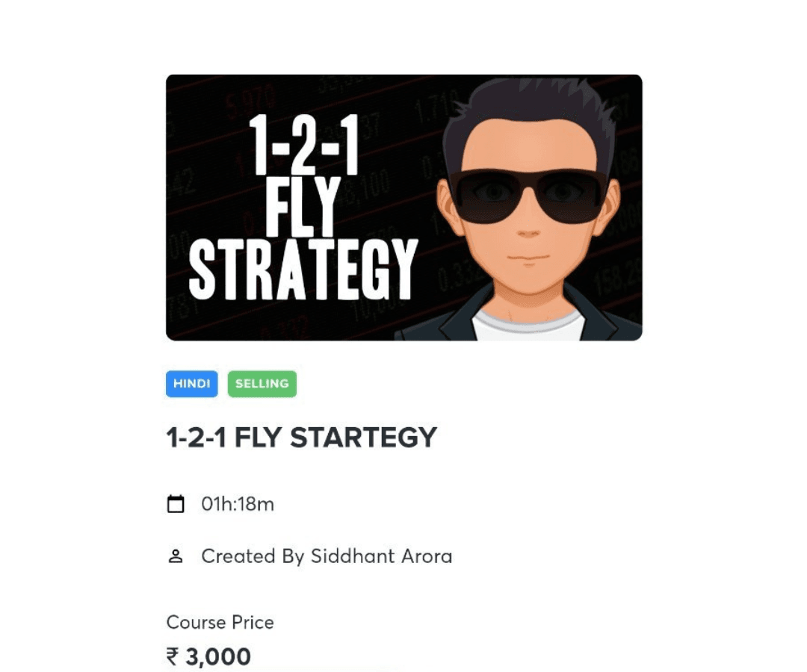Click the Course Price label
This screenshot has height=672, width=807.
click(x=220, y=622)
